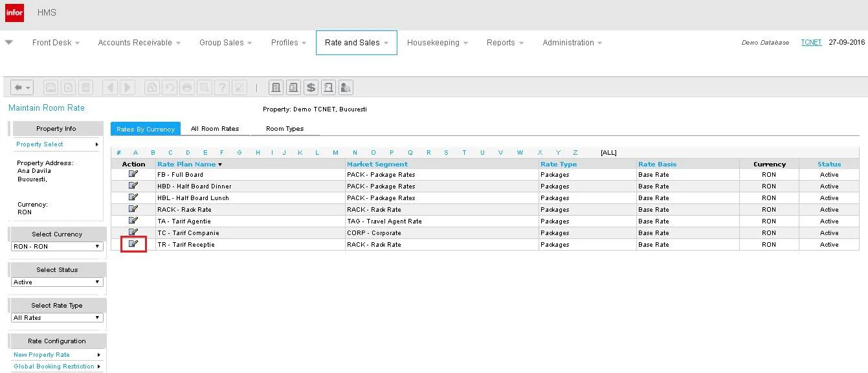The image size is (868, 373).
Task: Open the Administration menu
Action: pyautogui.click(x=572, y=43)
